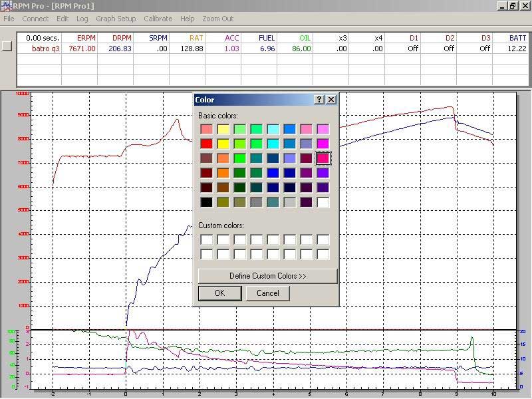Pick the pure red basic color swatch
Viewport: 532px width, 399px height.
point(206,144)
